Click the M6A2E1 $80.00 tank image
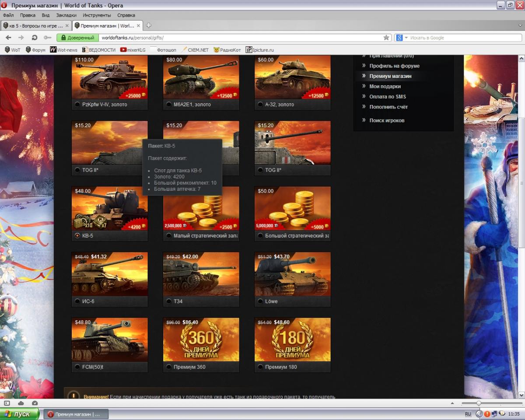525x420 pixels. pyautogui.click(x=201, y=77)
